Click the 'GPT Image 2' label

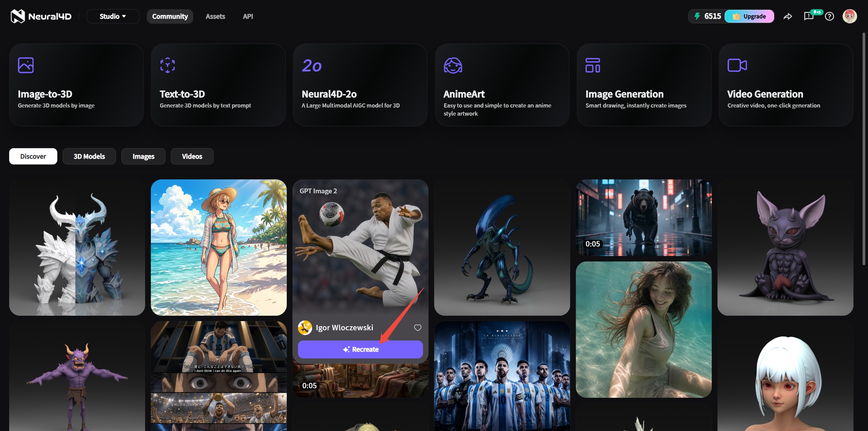[318, 191]
